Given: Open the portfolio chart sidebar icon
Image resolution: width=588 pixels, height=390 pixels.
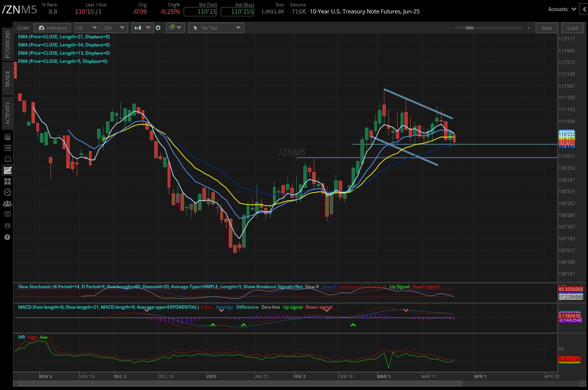Looking at the screenshot, I should [7, 137].
